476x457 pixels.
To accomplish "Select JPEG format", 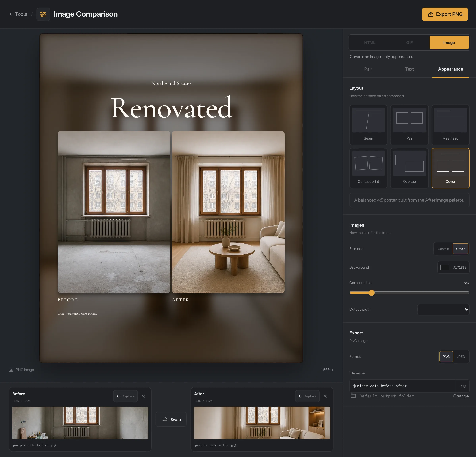I will point(461,356).
